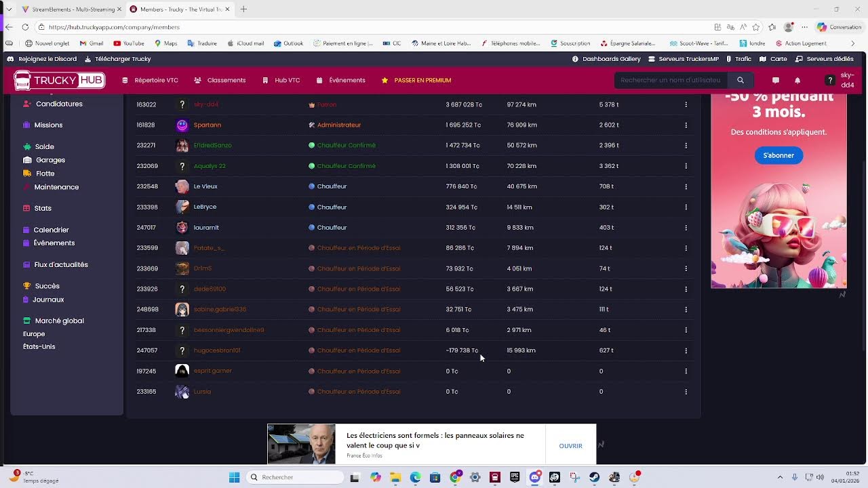Open the messages chat icon
The height and width of the screenshot is (488, 868).
coord(775,80)
